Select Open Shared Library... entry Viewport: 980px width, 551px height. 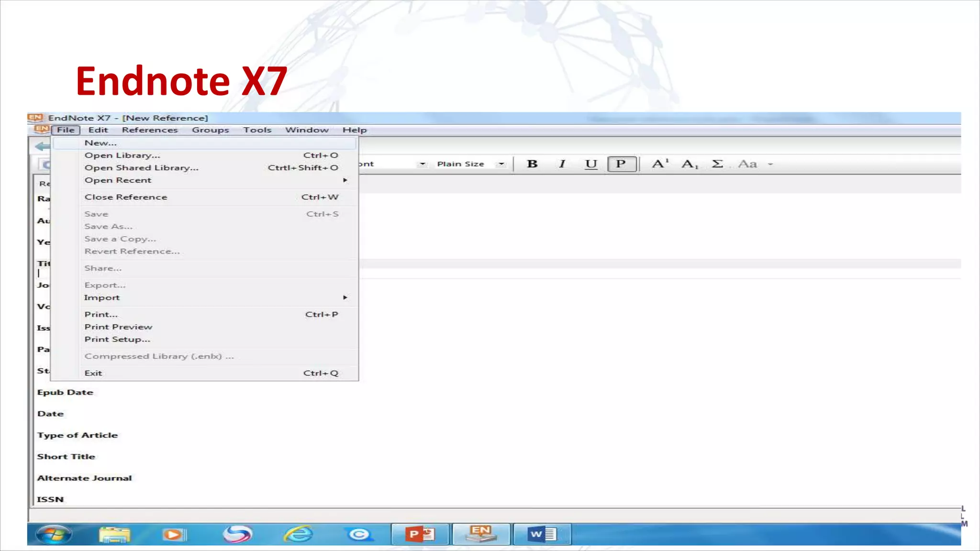tap(205, 168)
